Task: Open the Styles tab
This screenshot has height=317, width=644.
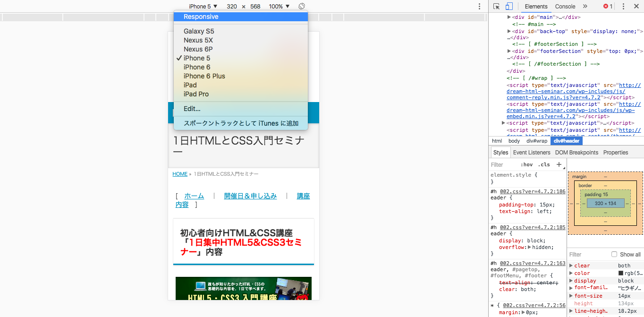Action: 500,152
